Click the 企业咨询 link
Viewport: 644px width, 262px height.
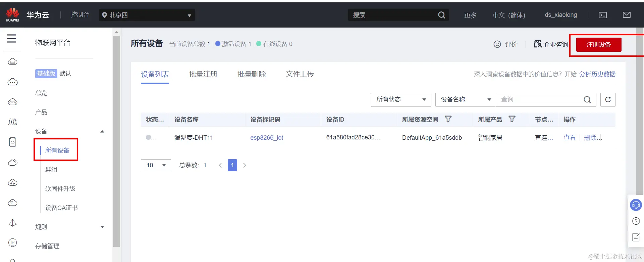pos(556,44)
